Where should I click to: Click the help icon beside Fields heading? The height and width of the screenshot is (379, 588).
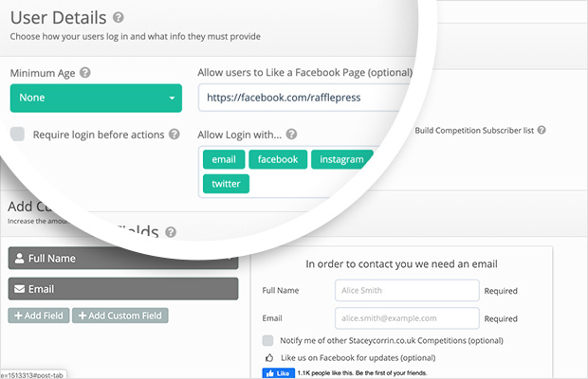pos(171,232)
